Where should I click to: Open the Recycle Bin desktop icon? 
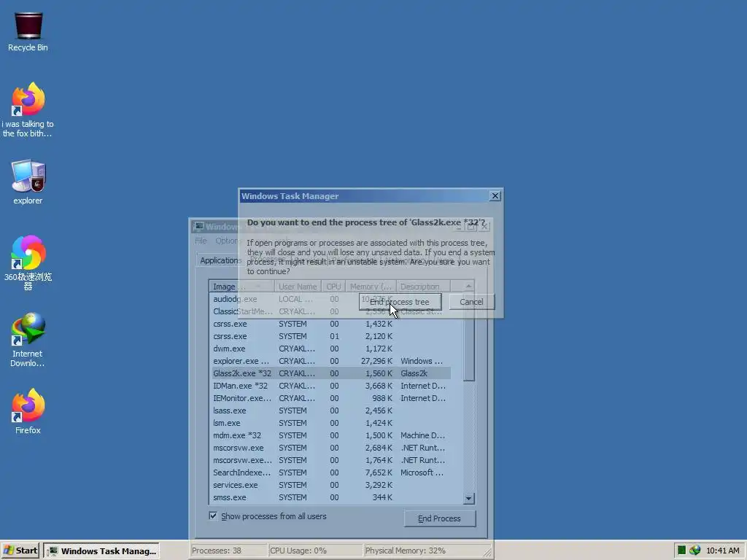click(28, 31)
